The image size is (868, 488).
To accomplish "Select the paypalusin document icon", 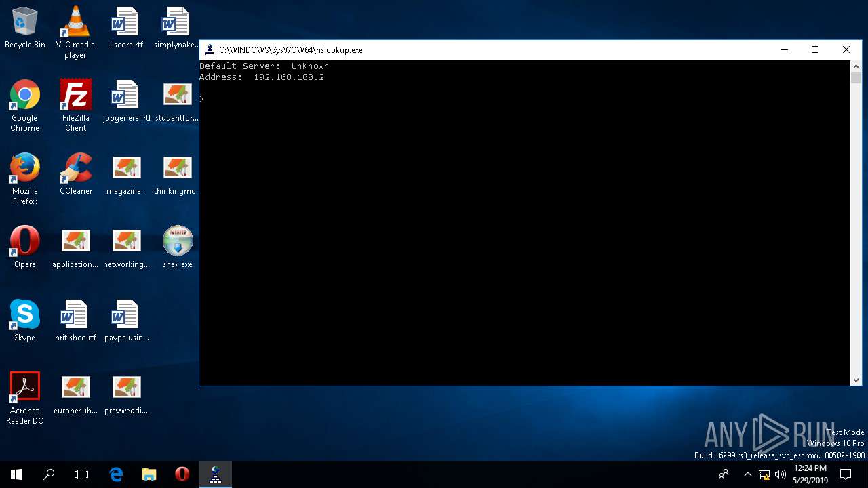I will coord(126,321).
